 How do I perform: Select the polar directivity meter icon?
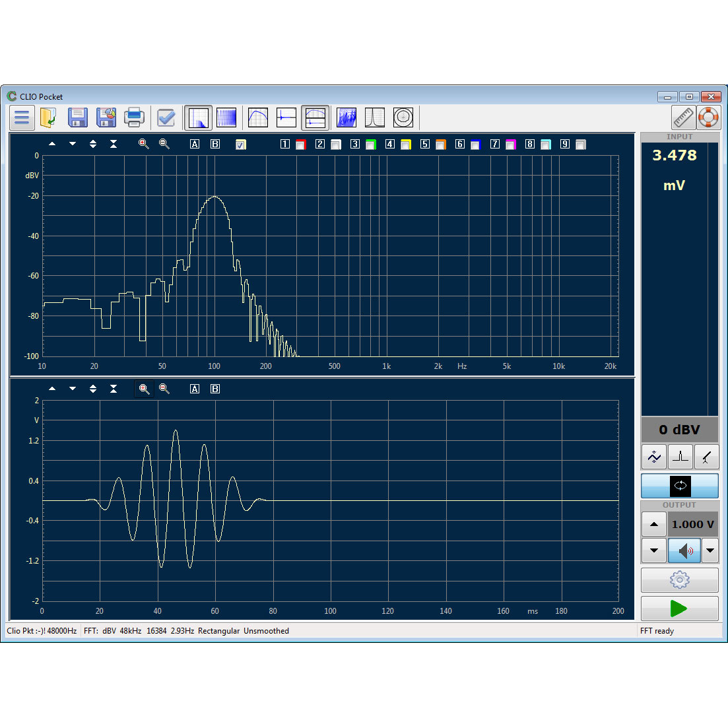[x=403, y=117]
